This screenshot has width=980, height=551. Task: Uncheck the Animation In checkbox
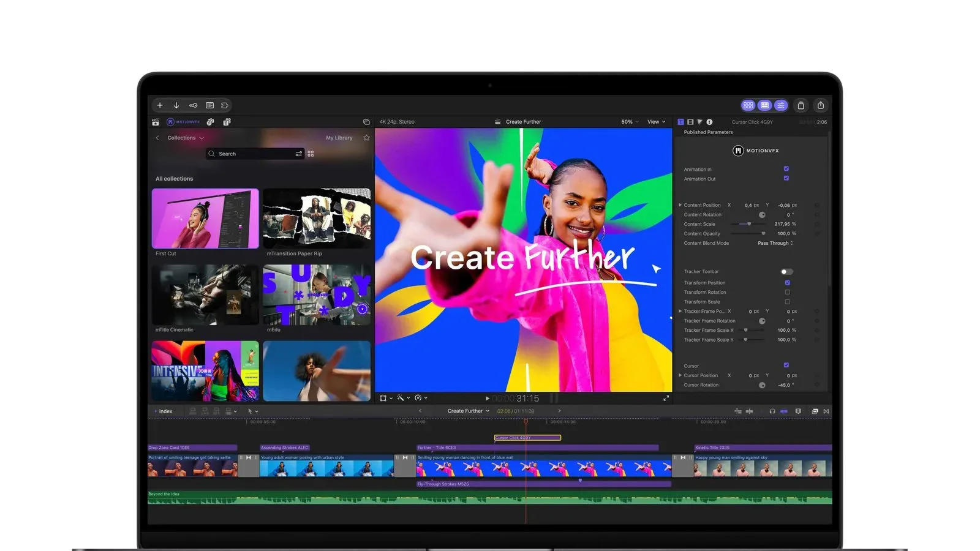tap(786, 169)
